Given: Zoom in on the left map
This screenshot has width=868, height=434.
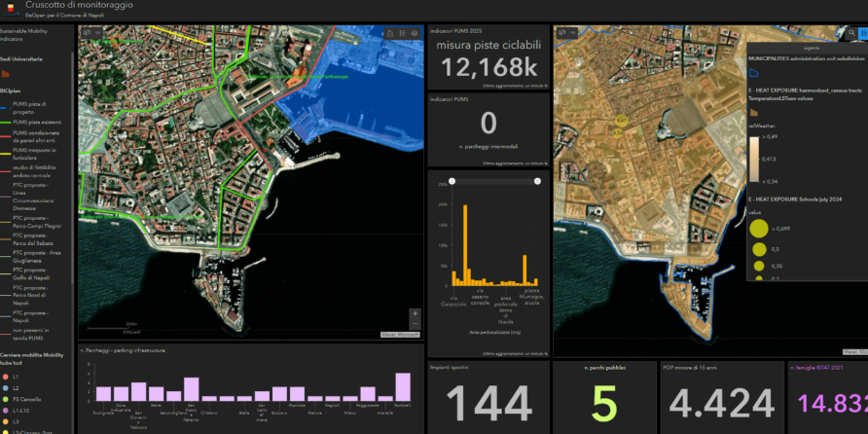Looking at the screenshot, I should pyautogui.click(x=415, y=314).
